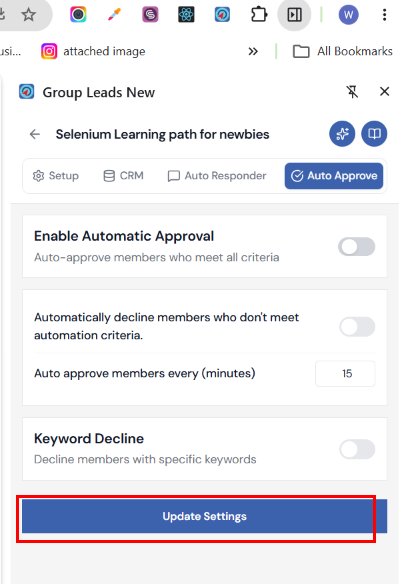
Task: Unpin the Group Leads side panel
Action: (x=352, y=91)
